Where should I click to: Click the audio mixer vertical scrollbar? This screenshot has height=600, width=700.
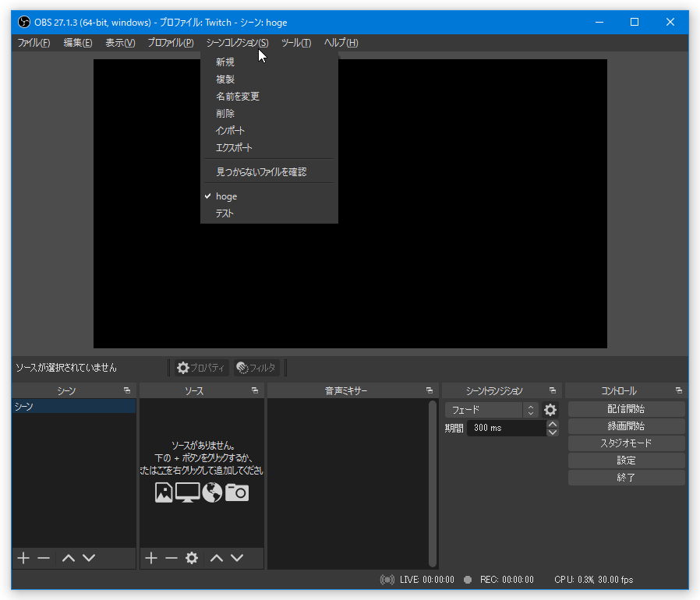(432, 483)
